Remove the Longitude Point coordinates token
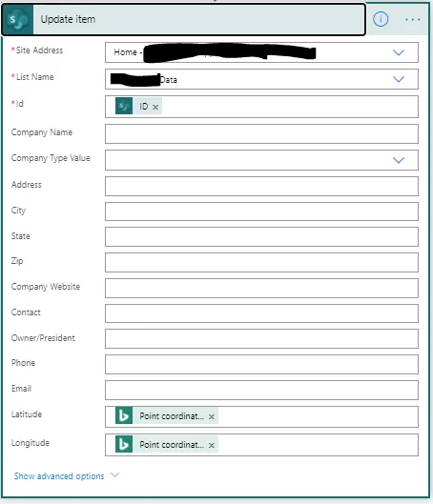Screen dimensions: 433x504 212,445
